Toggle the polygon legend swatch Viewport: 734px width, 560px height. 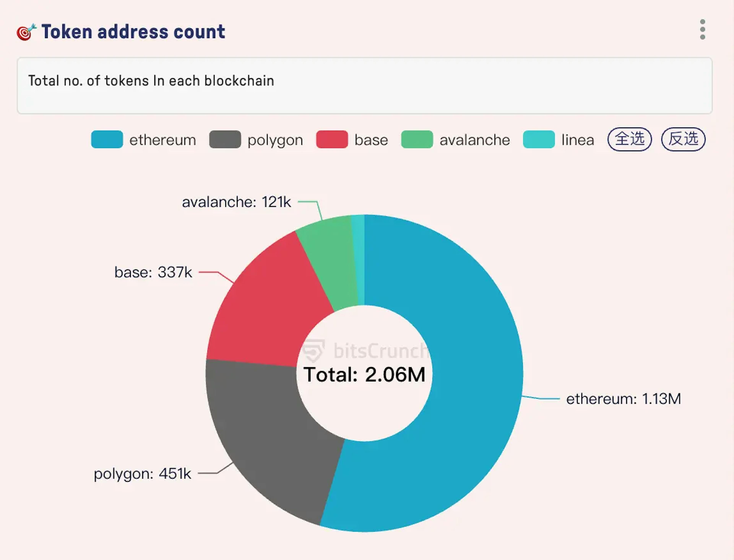[225, 139]
